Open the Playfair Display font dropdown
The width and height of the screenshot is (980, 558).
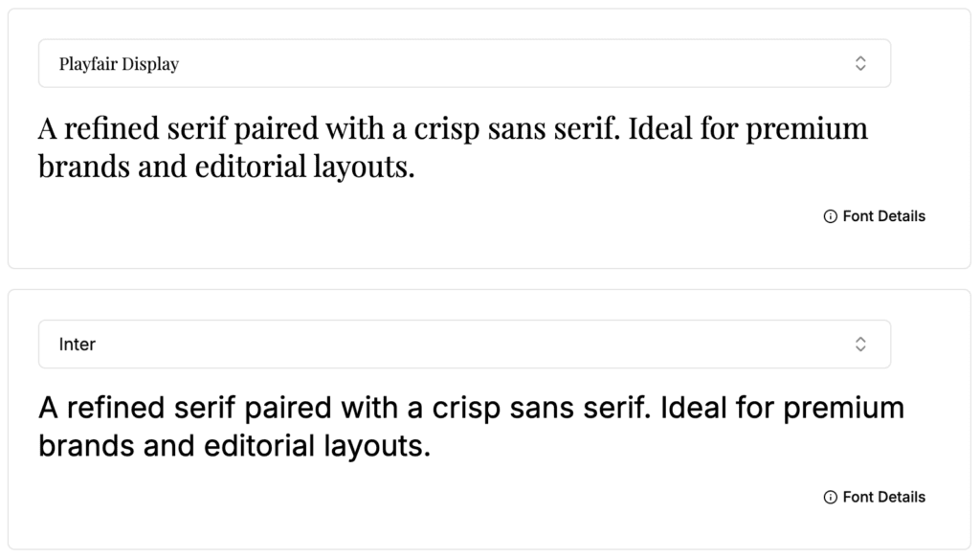[x=464, y=63]
